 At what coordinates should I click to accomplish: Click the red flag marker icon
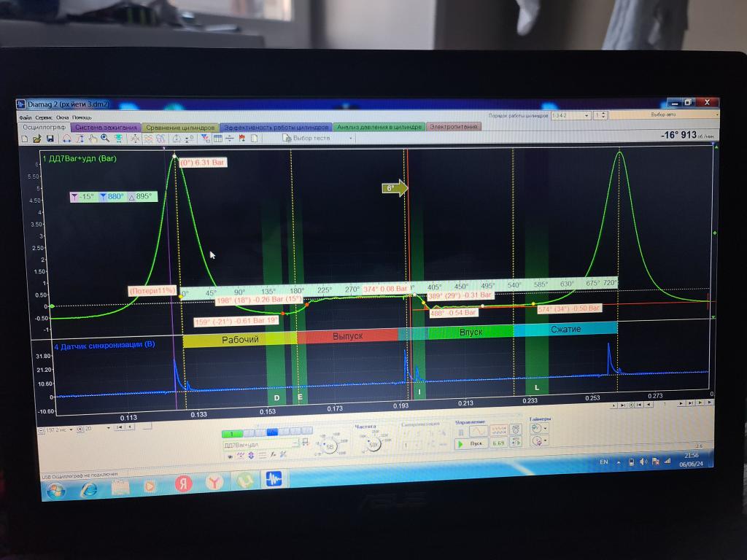point(242,138)
